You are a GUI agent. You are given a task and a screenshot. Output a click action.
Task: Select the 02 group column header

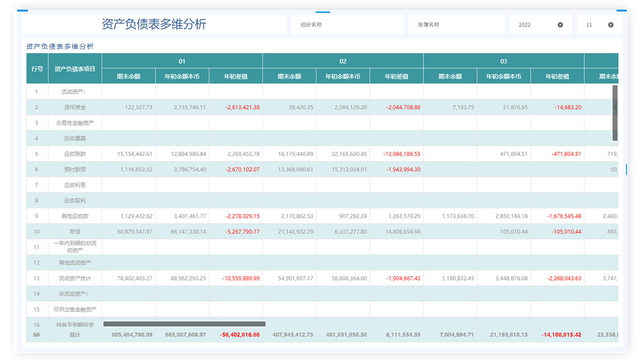tap(343, 61)
